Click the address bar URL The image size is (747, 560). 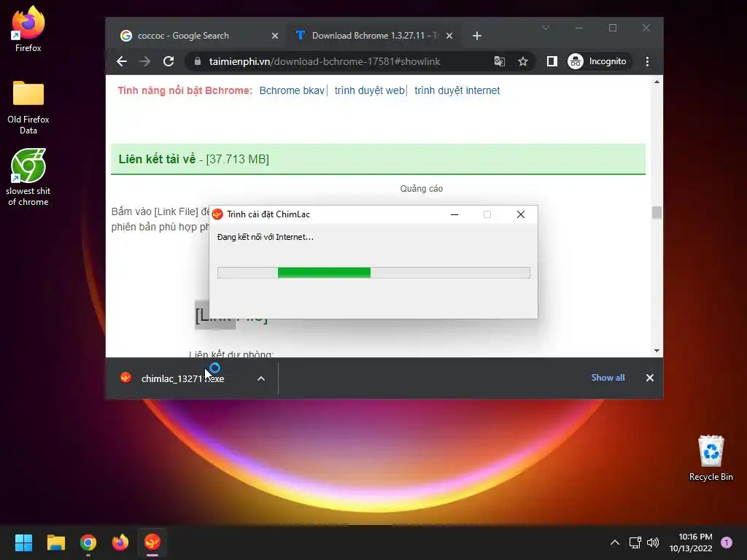point(325,61)
